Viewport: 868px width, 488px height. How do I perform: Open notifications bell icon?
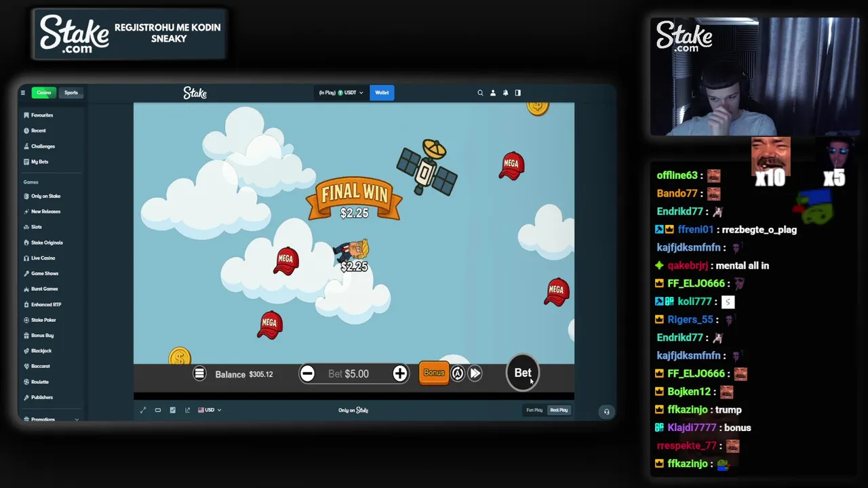click(505, 93)
